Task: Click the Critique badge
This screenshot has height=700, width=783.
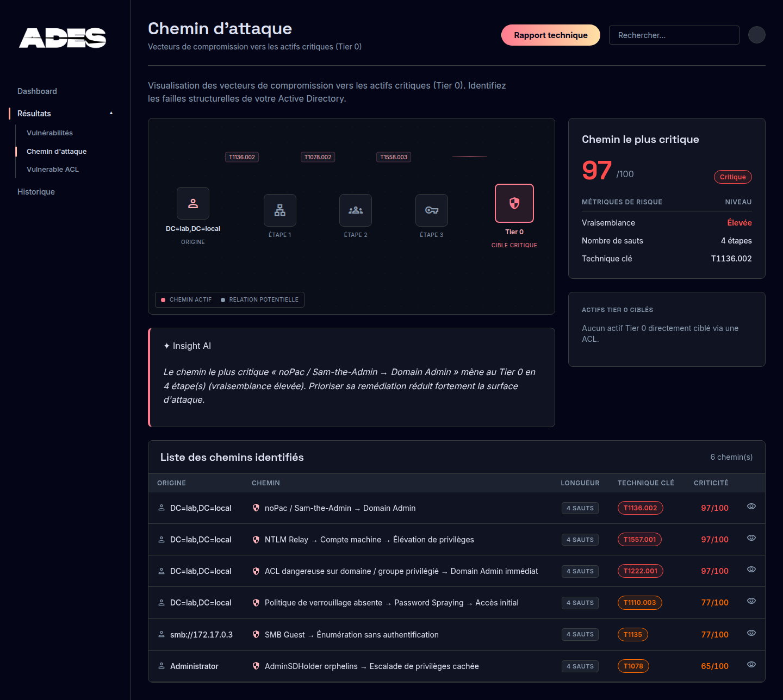Action: pos(733,177)
